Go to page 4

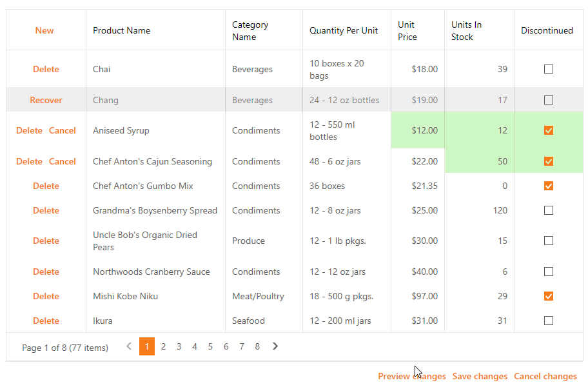tap(195, 346)
